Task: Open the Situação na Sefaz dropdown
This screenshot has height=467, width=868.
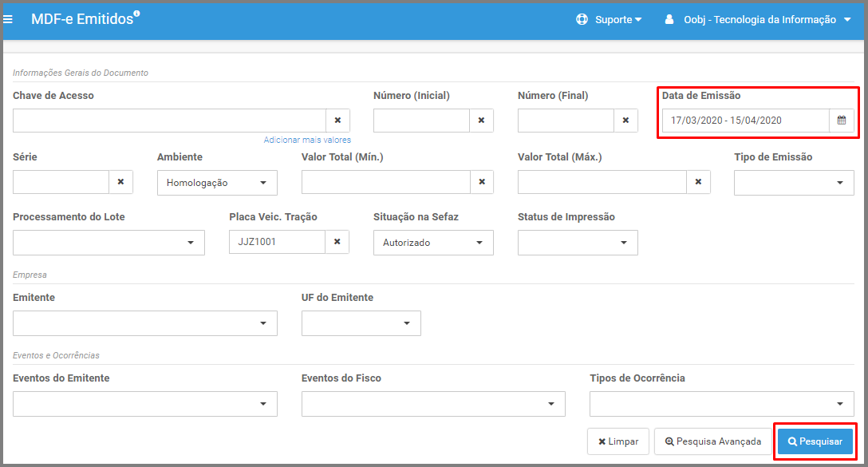Action: tap(433, 243)
